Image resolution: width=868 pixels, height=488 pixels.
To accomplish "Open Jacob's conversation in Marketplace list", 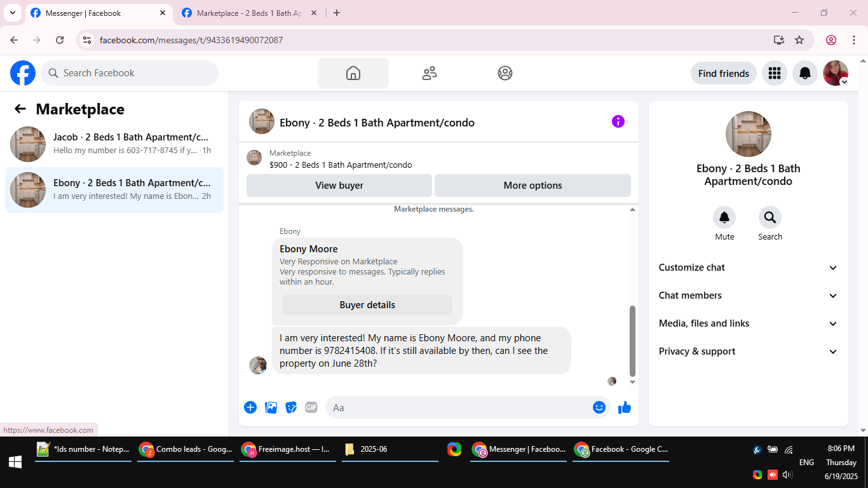I will tap(114, 144).
